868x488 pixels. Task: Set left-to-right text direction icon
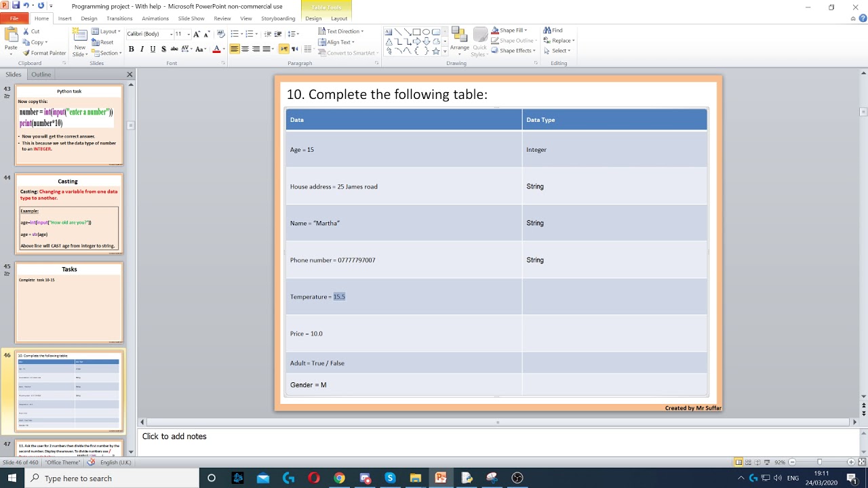(283, 49)
